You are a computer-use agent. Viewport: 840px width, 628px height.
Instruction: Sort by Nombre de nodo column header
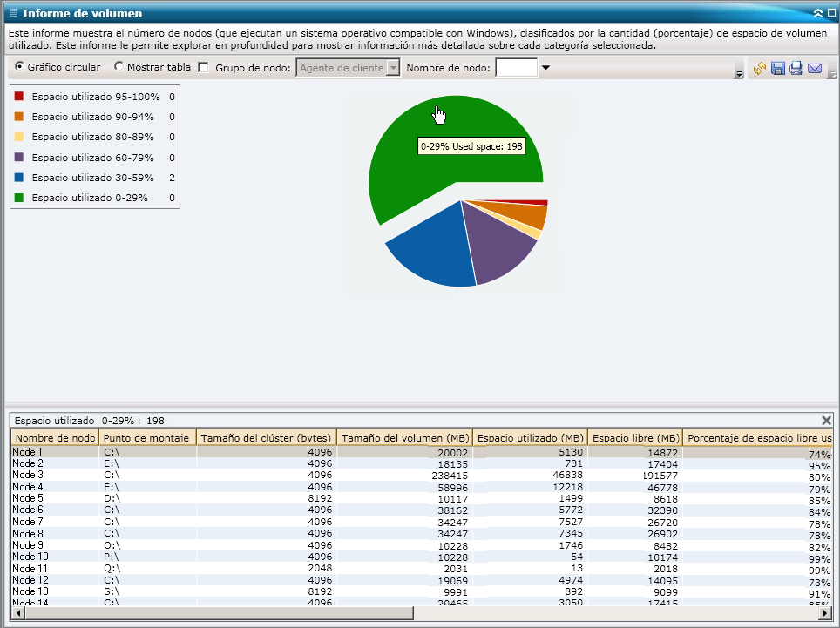click(55, 437)
